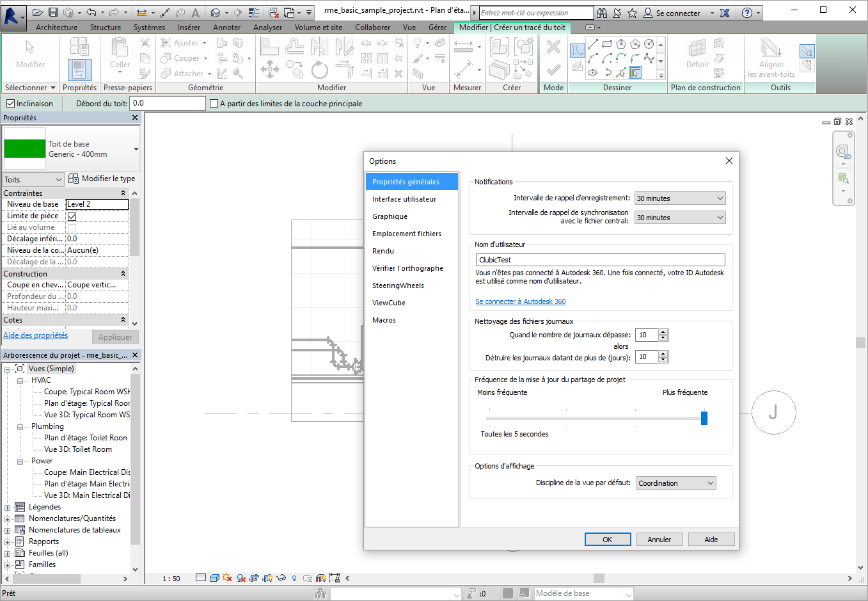Click the visual style cube icon in view bar
This screenshot has width=868, height=601.
[x=215, y=578]
